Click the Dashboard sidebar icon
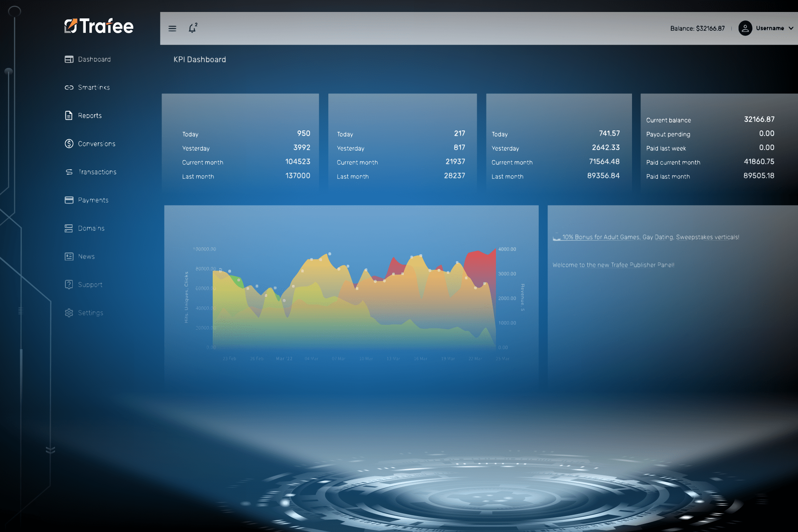 (69, 59)
